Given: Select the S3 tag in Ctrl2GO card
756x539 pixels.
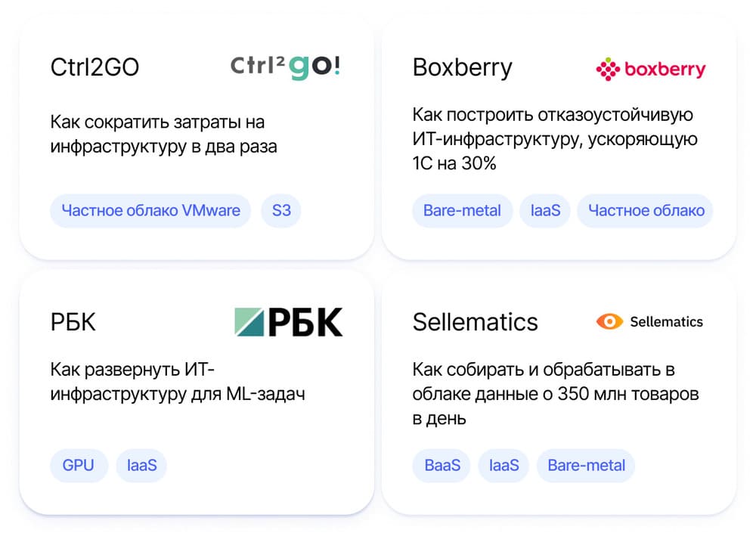Looking at the screenshot, I should click(x=281, y=211).
